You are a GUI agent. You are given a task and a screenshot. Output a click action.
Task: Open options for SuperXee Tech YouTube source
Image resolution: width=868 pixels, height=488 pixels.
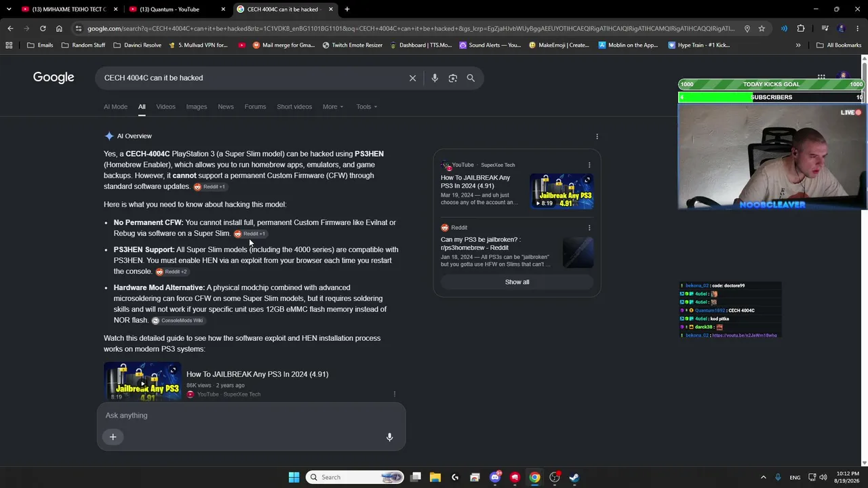tap(589, 165)
